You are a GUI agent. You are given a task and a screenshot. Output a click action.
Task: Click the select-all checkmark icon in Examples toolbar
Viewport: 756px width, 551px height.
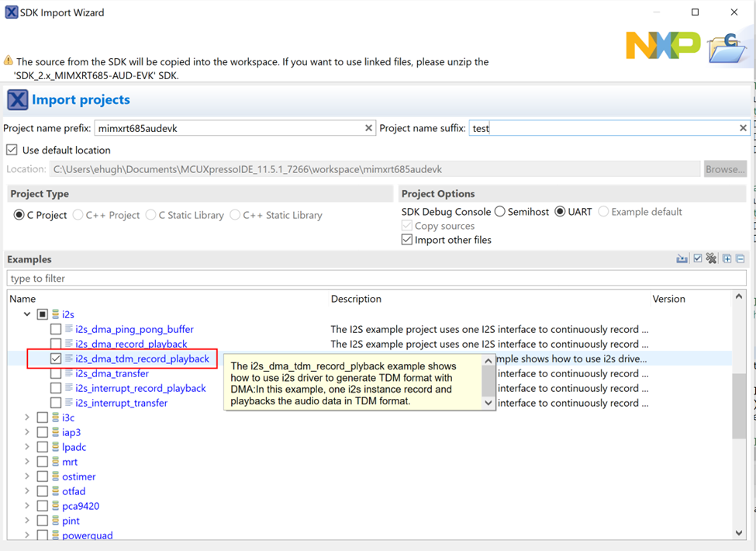point(697,258)
